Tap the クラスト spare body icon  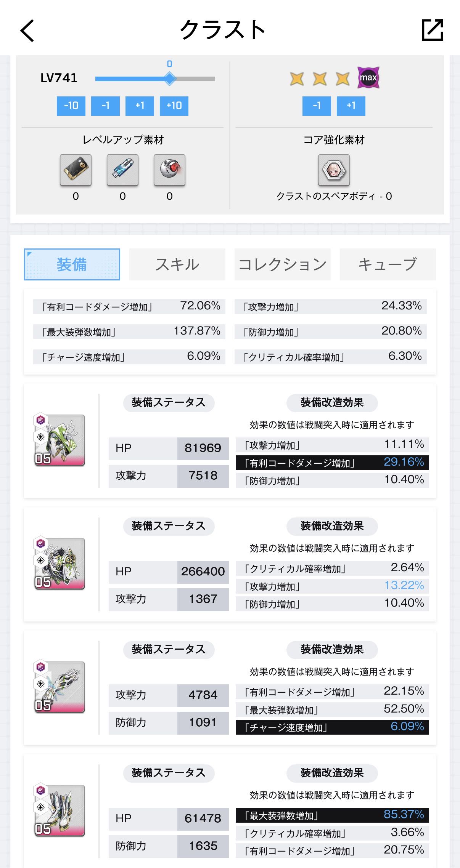pos(334,170)
